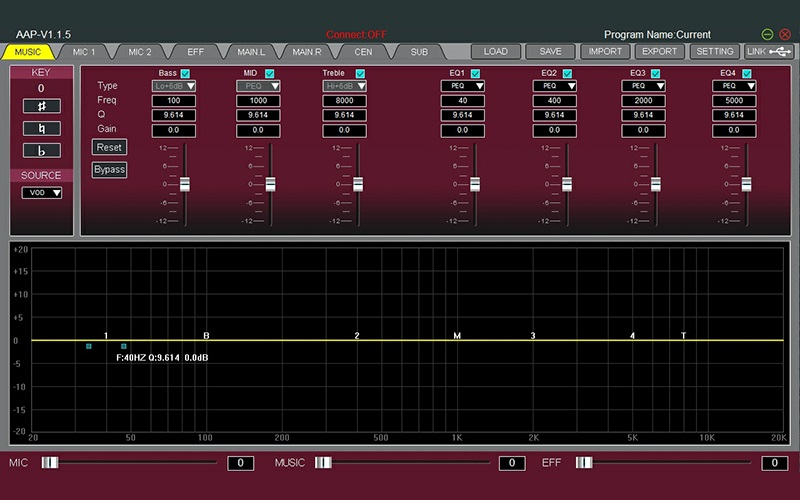Image resolution: width=800 pixels, height=500 pixels.
Task: Click the Bypass button
Action: click(x=109, y=169)
